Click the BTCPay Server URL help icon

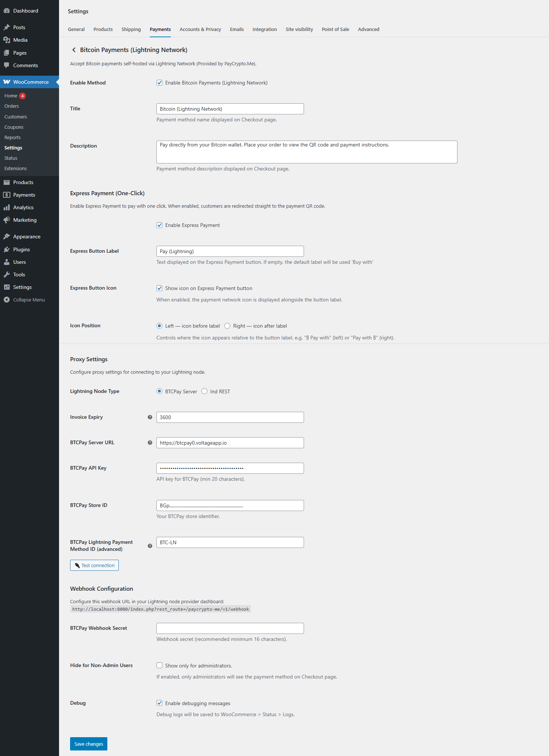click(x=150, y=443)
